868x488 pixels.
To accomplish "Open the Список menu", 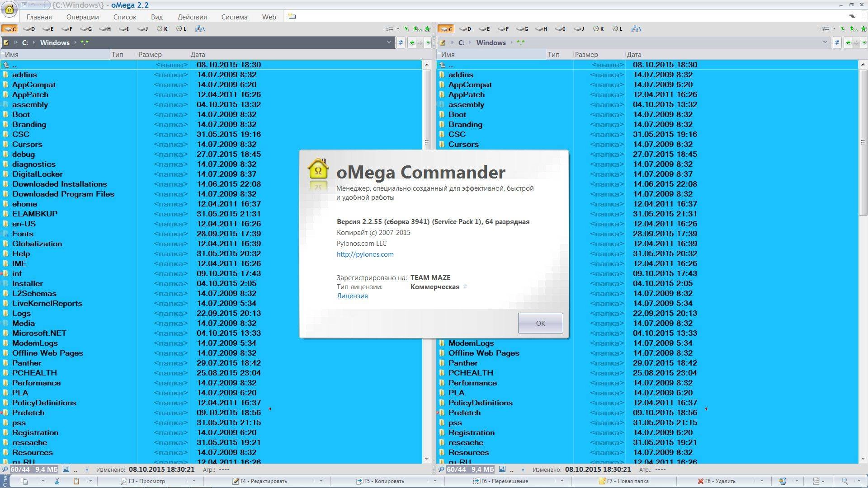I will [125, 17].
